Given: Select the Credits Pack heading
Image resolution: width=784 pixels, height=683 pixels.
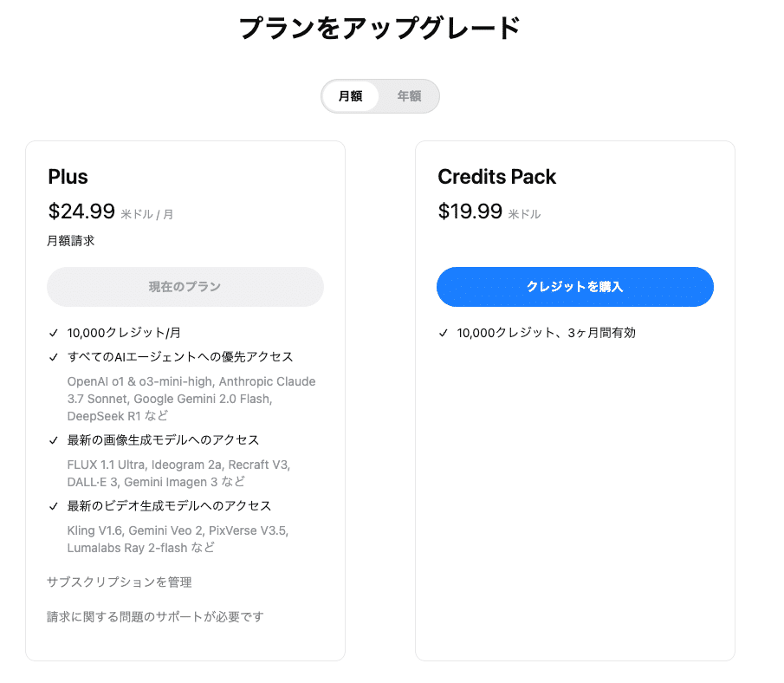Looking at the screenshot, I should [x=497, y=177].
